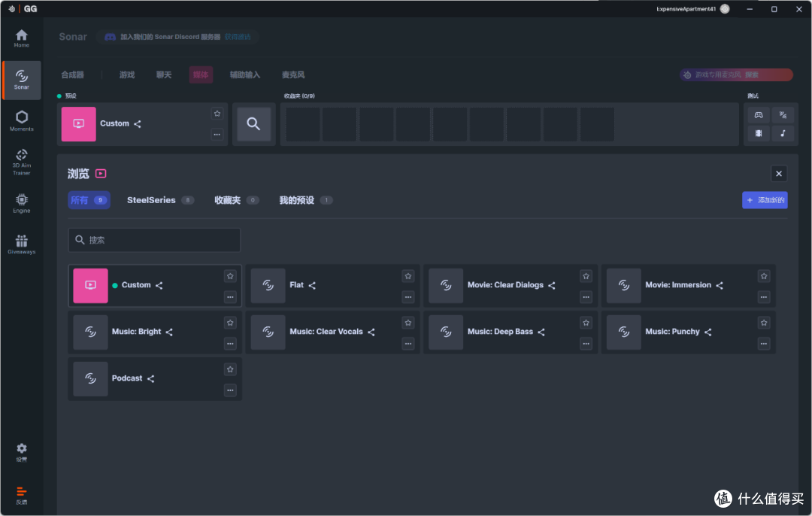Image resolution: width=812 pixels, height=516 pixels.
Task: Favorite the Music: Punchy preset
Action: coord(764,323)
